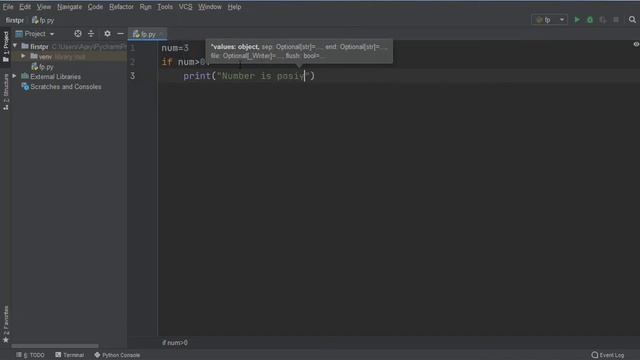The image size is (640, 360).
Task: Close the fp.py editor tab
Action: (162, 34)
